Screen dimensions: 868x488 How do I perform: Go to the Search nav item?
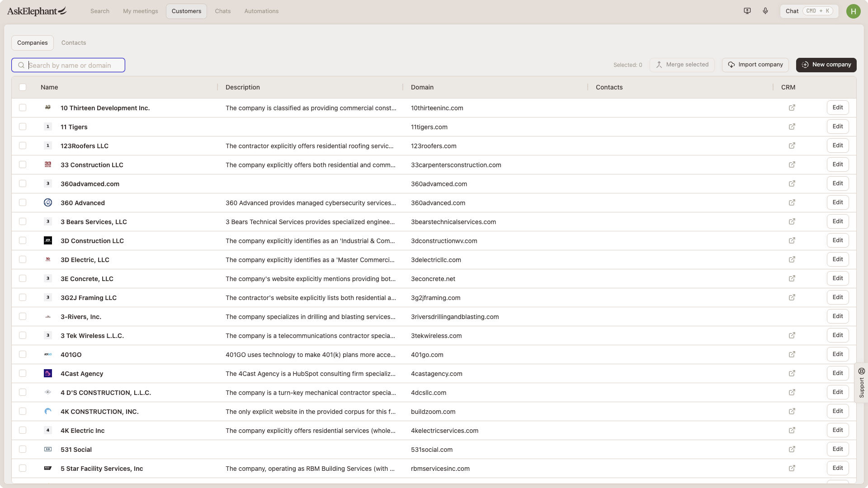pyautogui.click(x=100, y=11)
